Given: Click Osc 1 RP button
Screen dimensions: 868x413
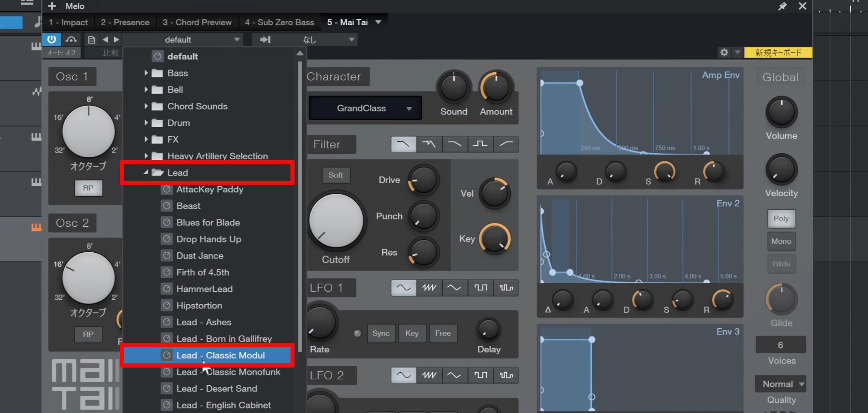Looking at the screenshot, I should (88, 188).
